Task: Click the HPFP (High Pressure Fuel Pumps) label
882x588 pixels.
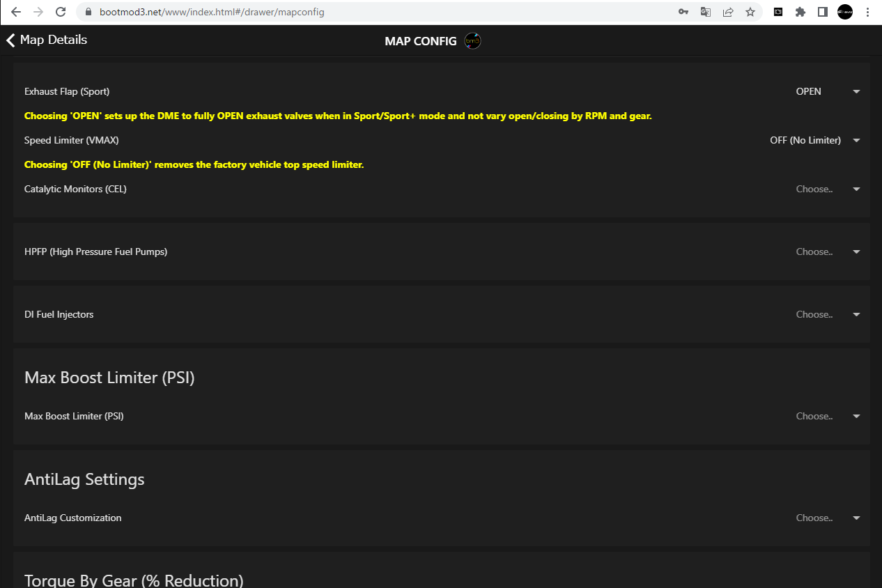Action: [95, 252]
